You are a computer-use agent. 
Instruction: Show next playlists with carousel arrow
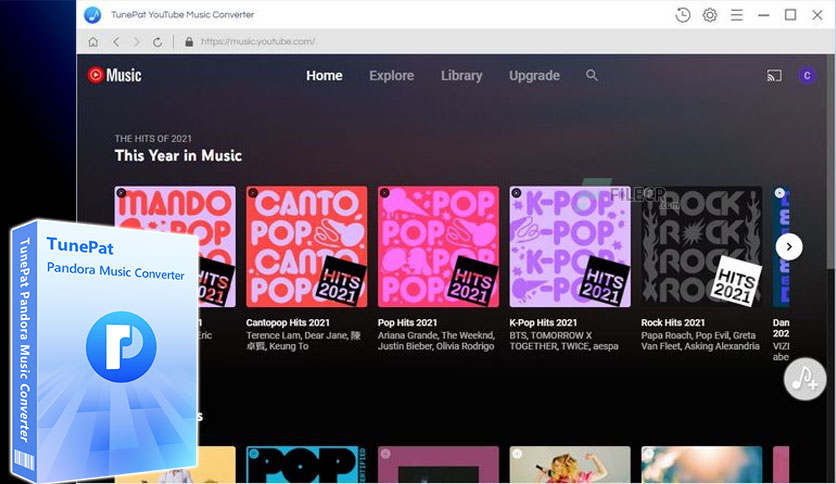click(x=789, y=247)
